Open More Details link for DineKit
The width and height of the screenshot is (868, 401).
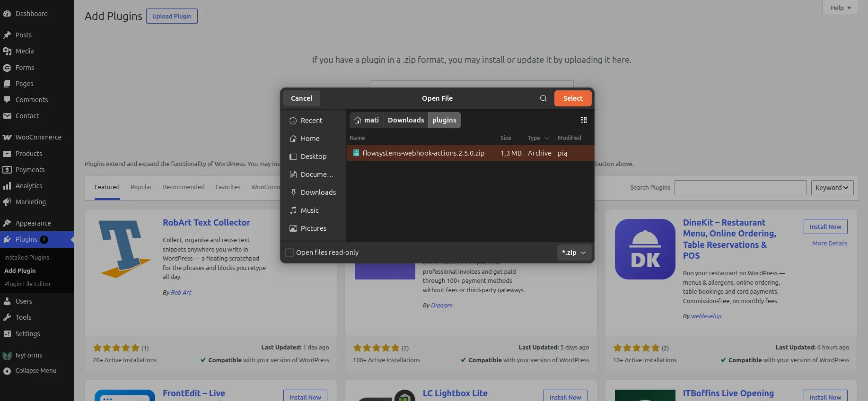pos(830,244)
